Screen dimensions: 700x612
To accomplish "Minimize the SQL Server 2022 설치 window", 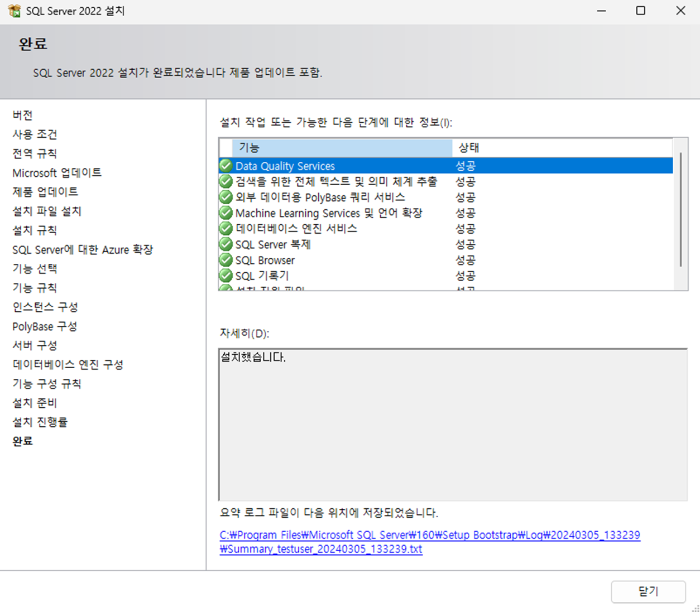I will (601, 11).
